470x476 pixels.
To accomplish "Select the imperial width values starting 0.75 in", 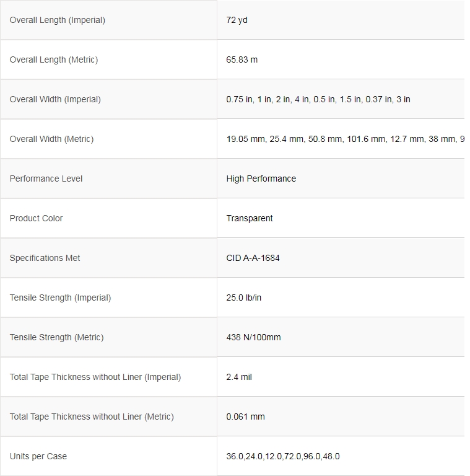I will click(x=318, y=99).
